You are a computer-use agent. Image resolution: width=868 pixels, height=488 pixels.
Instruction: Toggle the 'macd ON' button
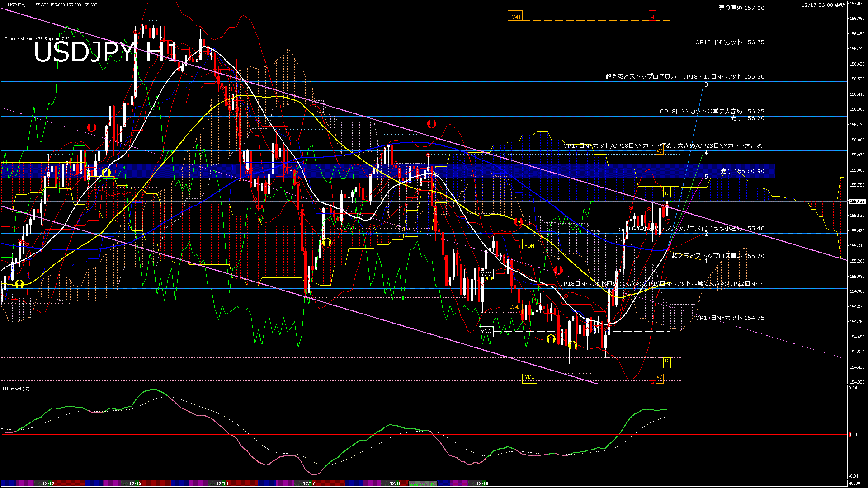[423, 483]
